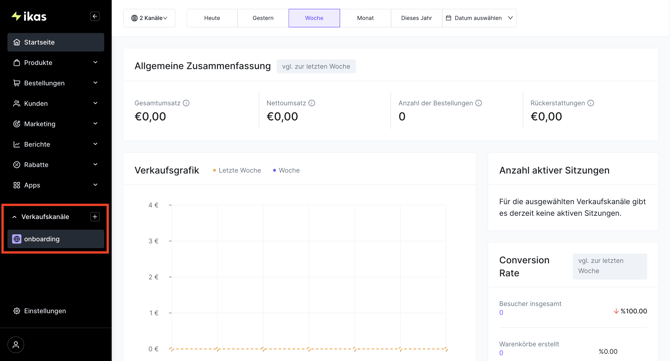Click the 'vgl. zur letzten Woche' summary badge
The image size is (670, 361).
pyautogui.click(x=316, y=66)
